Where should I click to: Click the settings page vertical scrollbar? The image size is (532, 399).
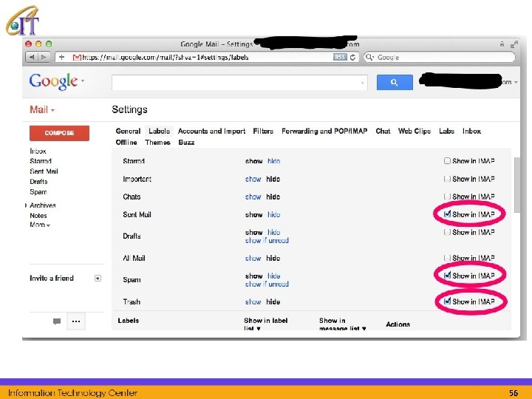tap(517, 185)
